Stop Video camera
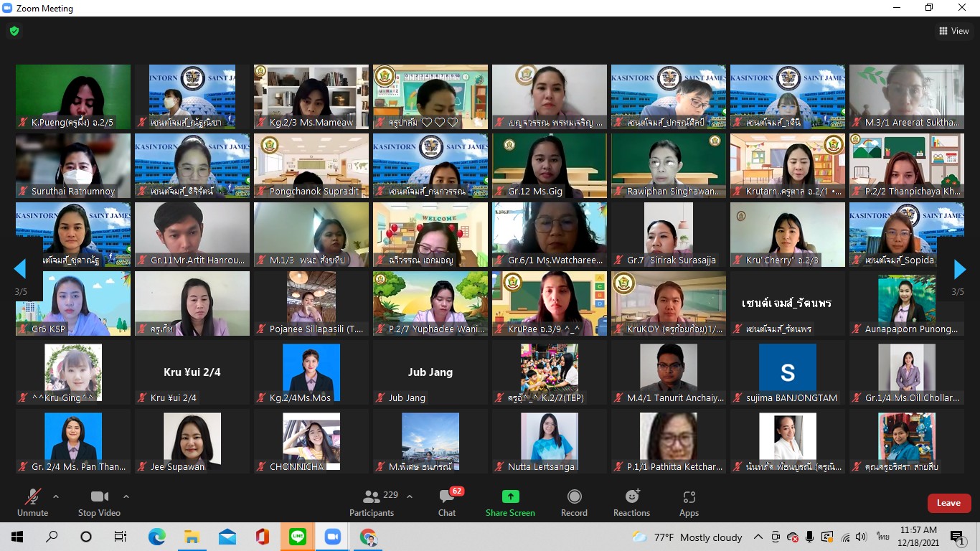Viewport: 980px width, 551px height. [99, 502]
